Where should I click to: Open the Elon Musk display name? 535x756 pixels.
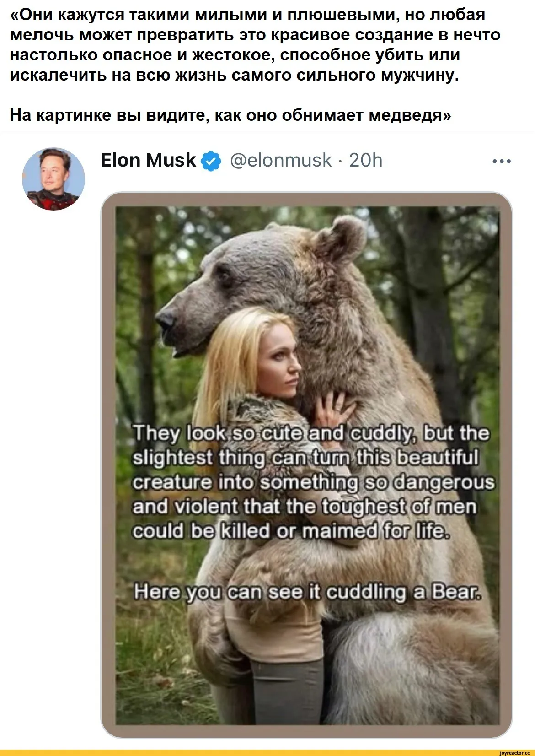point(148,160)
